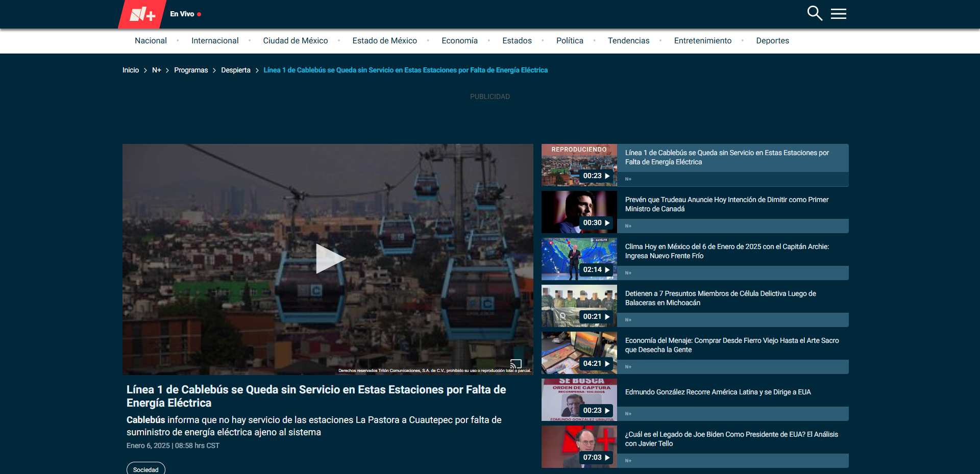Play the Cablebús main video
Screen dimensions: 980x474
coord(329,259)
